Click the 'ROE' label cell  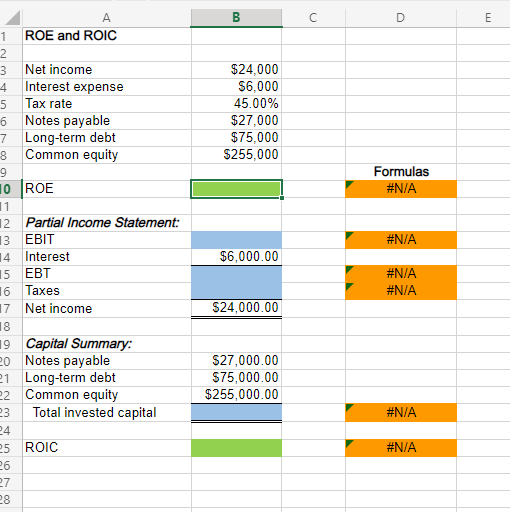(x=107, y=189)
